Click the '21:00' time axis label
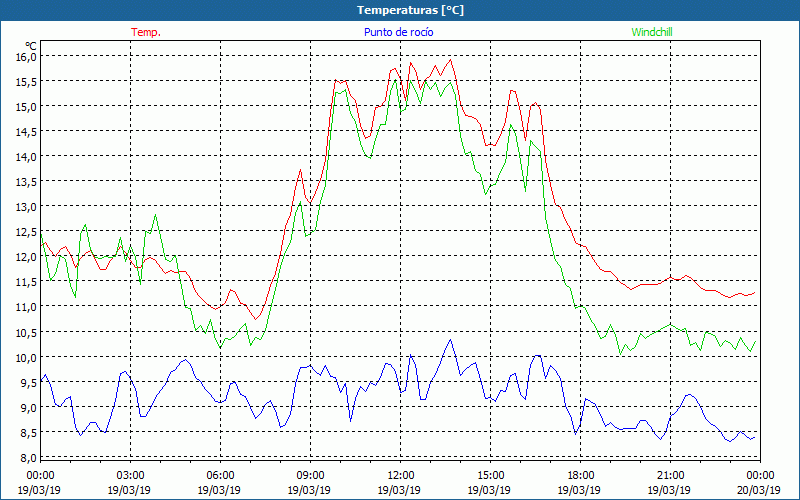Viewport: 800px width, 500px height. 670,476
